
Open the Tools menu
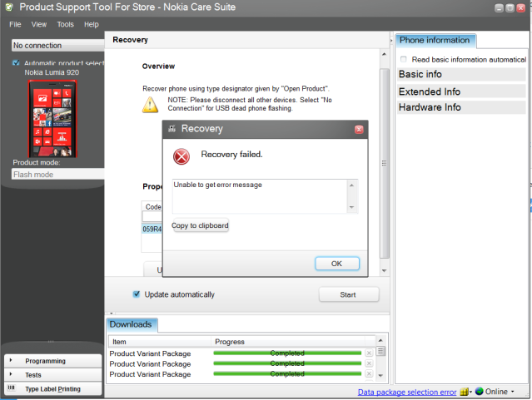(65, 24)
